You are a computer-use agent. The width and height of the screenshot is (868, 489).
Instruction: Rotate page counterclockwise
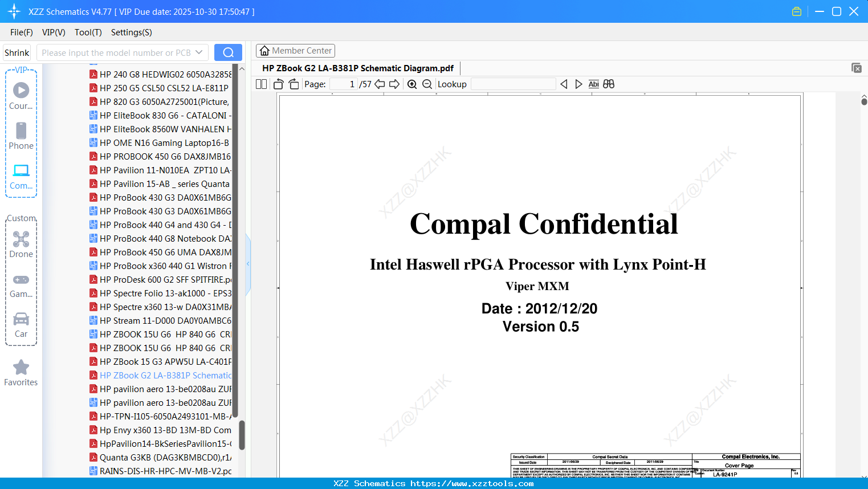point(279,84)
